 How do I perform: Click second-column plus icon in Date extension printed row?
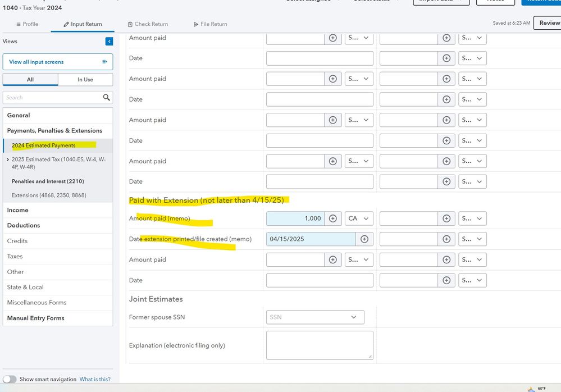(446, 239)
